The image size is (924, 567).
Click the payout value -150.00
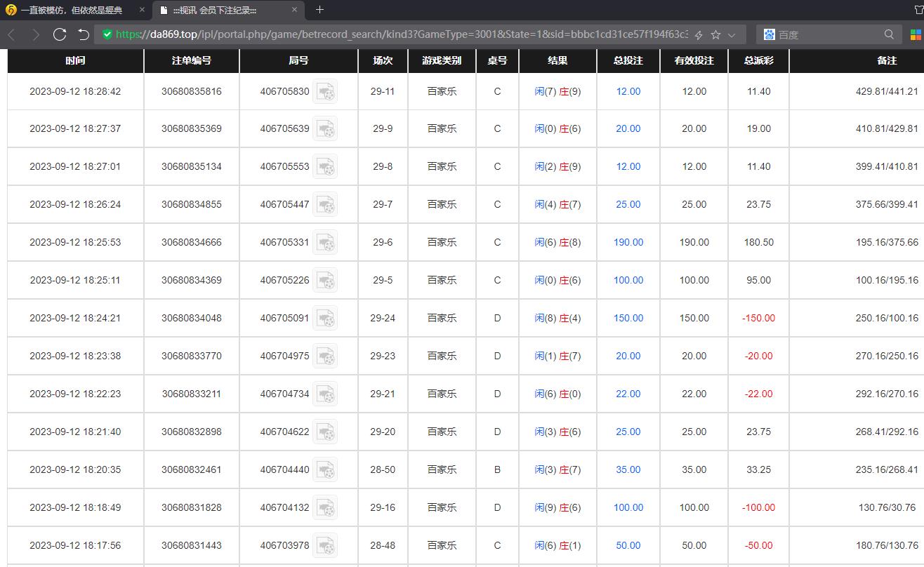(759, 319)
